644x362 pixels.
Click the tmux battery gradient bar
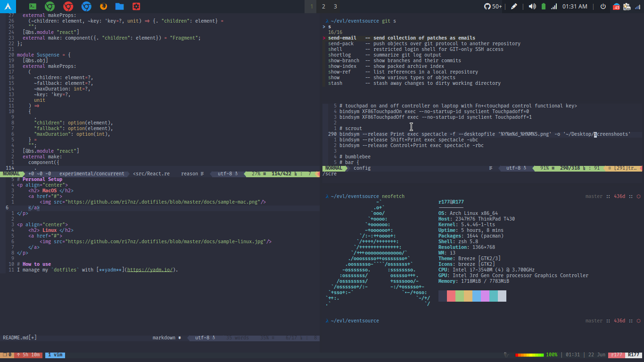pos(529,354)
